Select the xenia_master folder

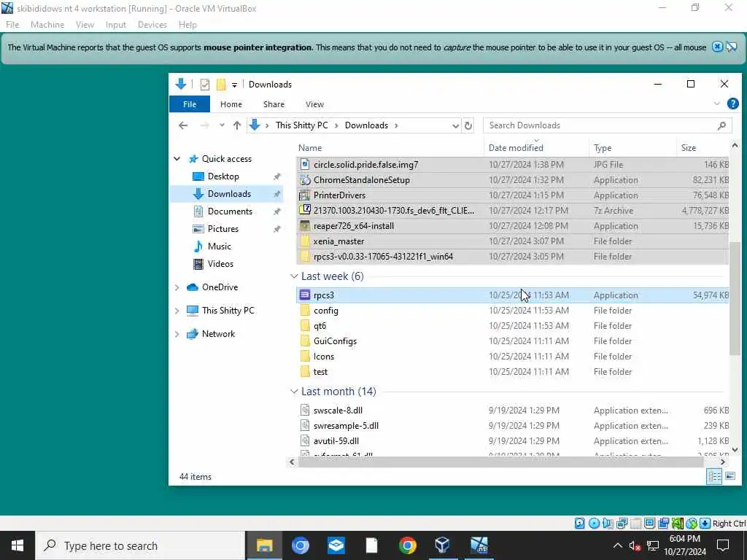click(512, 241)
